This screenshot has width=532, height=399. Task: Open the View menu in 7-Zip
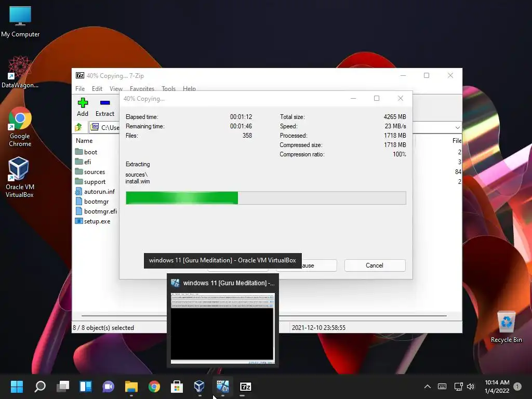click(116, 88)
